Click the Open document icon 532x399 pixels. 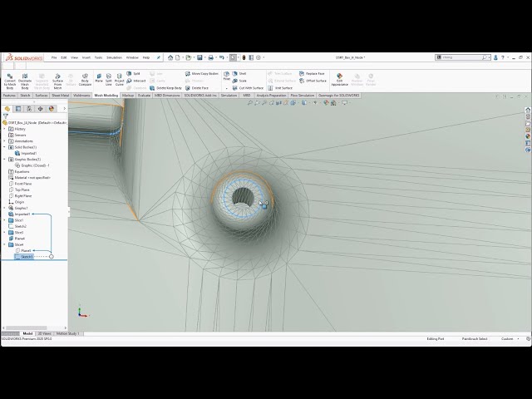[x=189, y=57]
